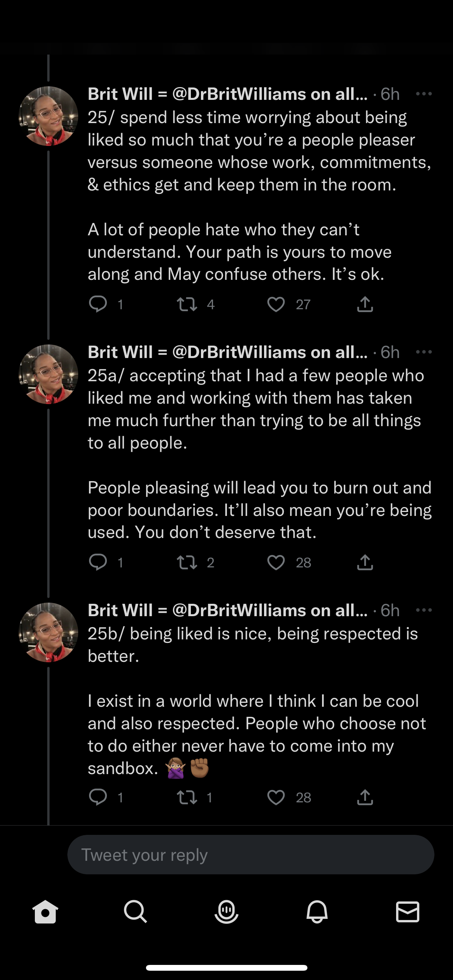Share the 25/ tweet
Viewport: 453px width, 980px height.
[365, 304]
